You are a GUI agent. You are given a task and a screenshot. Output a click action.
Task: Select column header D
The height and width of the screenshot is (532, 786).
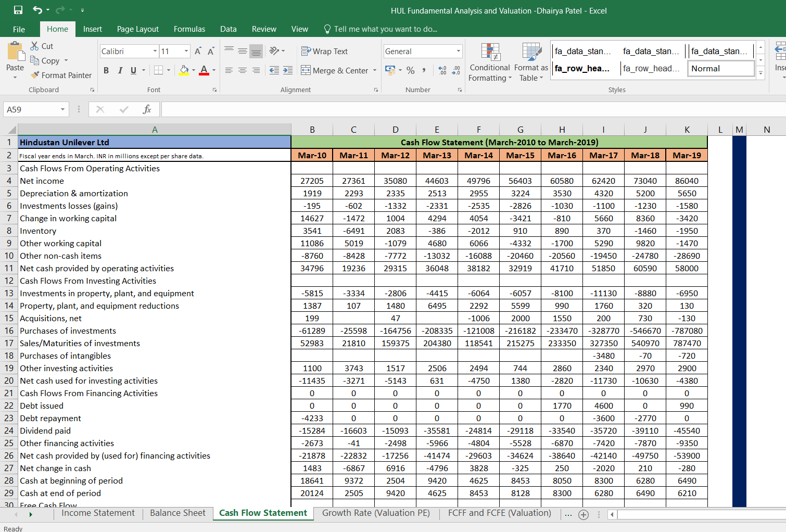(396, 130)
